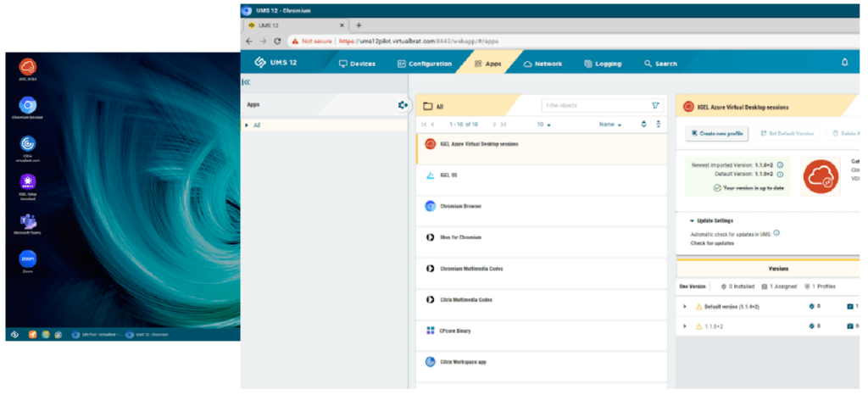Image resolution: width=868 pixels, height=395 pixels.
Task: Open the AVD desktop shortcut icon
Action: tap(27, 67)
